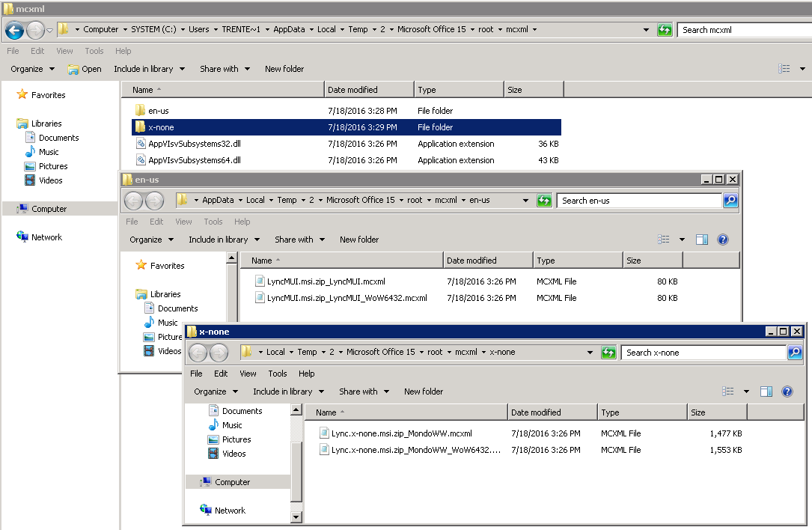Click refresh icon in x-none address bar
812x530 pixels.
pyautogui.click(x=608, y=353)
